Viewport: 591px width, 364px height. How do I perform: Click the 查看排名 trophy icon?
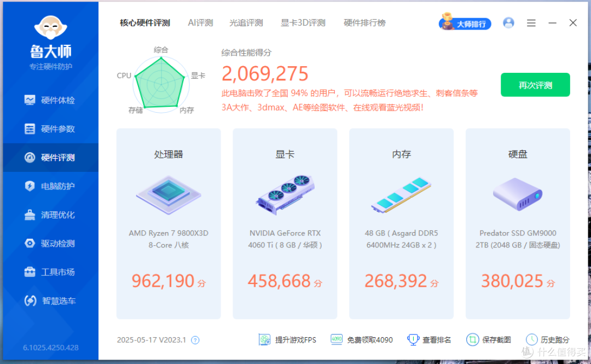tap(413, 340)
